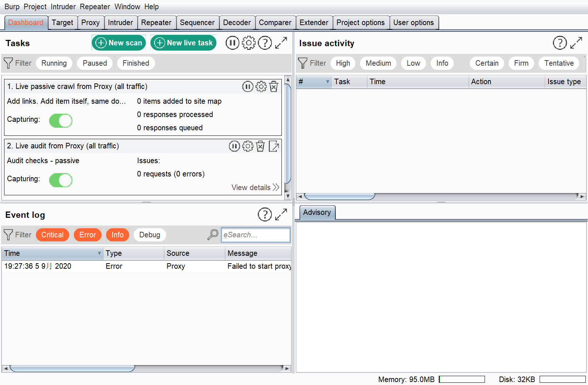Expand the Event log panel
The height and width of the screenshot is (385, 588).
coord(281,214)
